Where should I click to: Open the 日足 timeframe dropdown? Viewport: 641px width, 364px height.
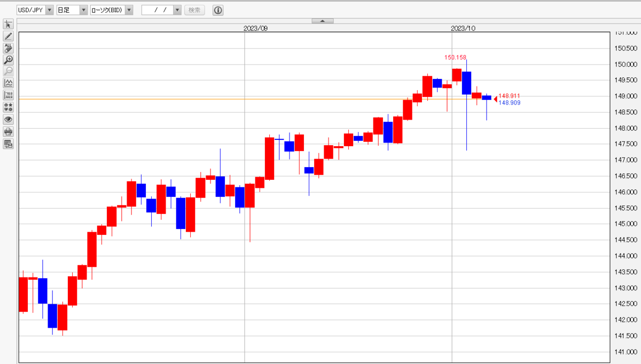[x=72, y=10]
